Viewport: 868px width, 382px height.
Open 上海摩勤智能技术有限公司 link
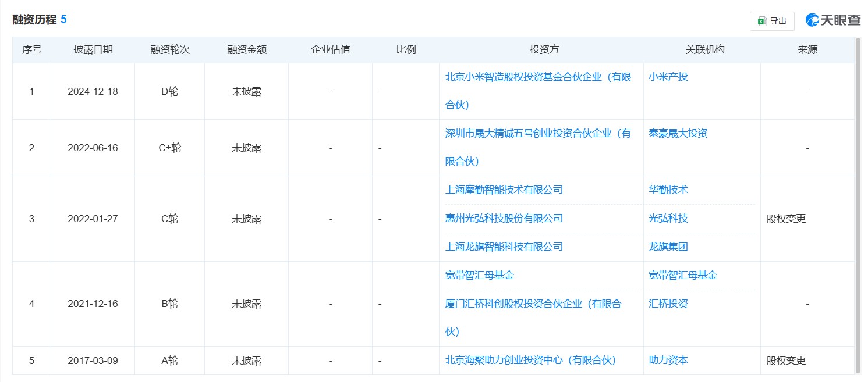pyautogui.click(x=504, y=190)
